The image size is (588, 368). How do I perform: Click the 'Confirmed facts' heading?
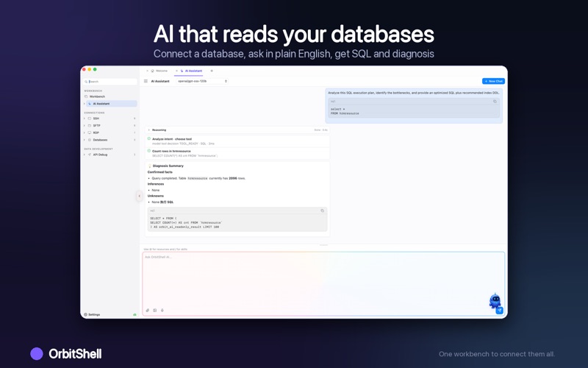click(160, 172)
